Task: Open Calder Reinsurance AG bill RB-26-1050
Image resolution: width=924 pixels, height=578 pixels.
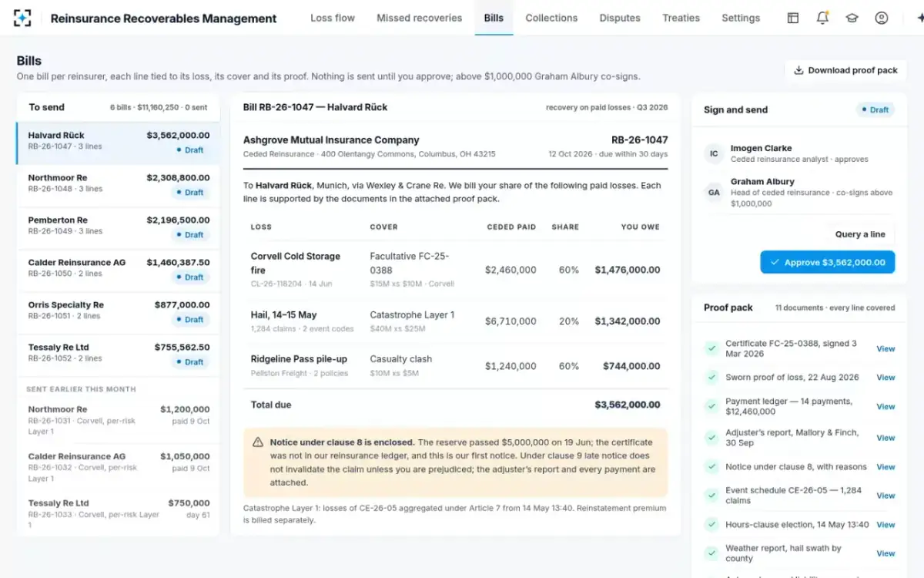Action: click(118, 270)
